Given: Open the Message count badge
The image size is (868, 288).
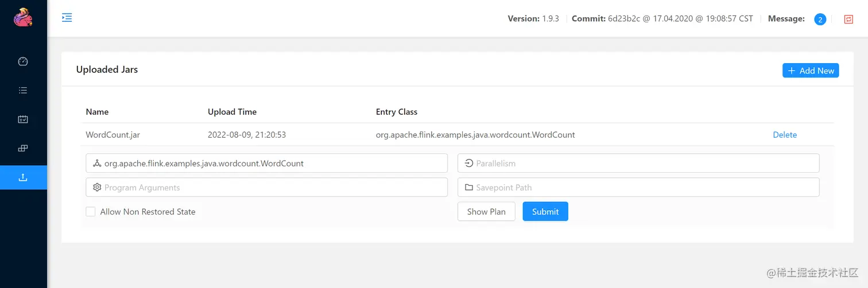Looking at the screenshot, I should point(820,20).
